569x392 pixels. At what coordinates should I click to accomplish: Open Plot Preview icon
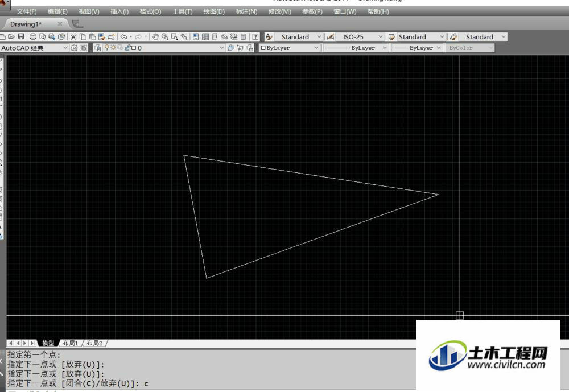pyautogui.click(x=43, y=36)
